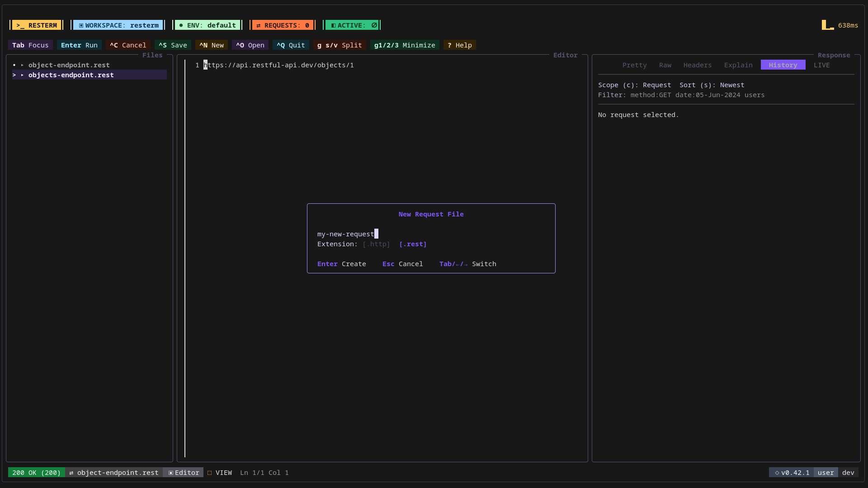Click the New Request File dialog title
868x488 pixels.
[431, 214]
